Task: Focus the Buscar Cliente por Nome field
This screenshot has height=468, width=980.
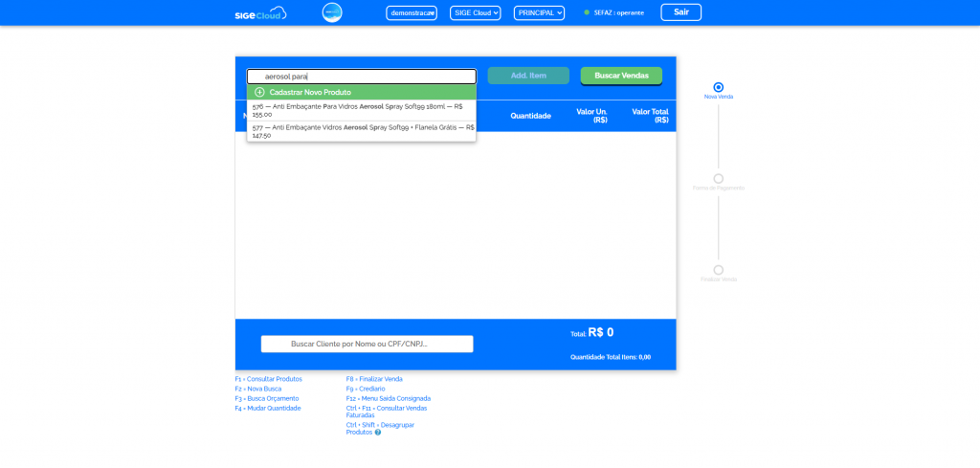Action: (367, 344)
